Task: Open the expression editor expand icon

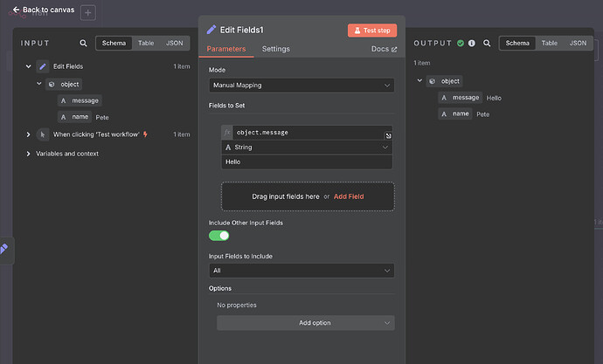Action: tap(388, 135)
